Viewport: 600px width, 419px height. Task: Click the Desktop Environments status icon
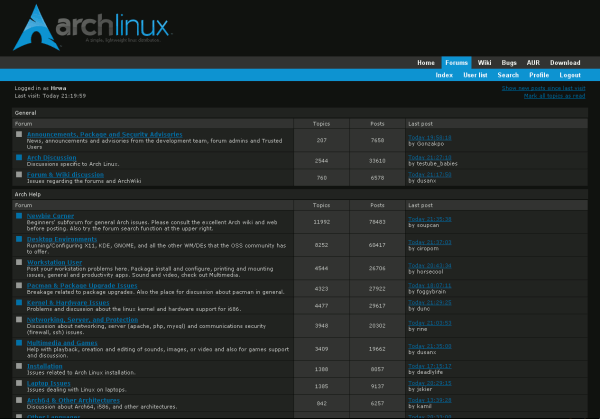pos(19,239)
